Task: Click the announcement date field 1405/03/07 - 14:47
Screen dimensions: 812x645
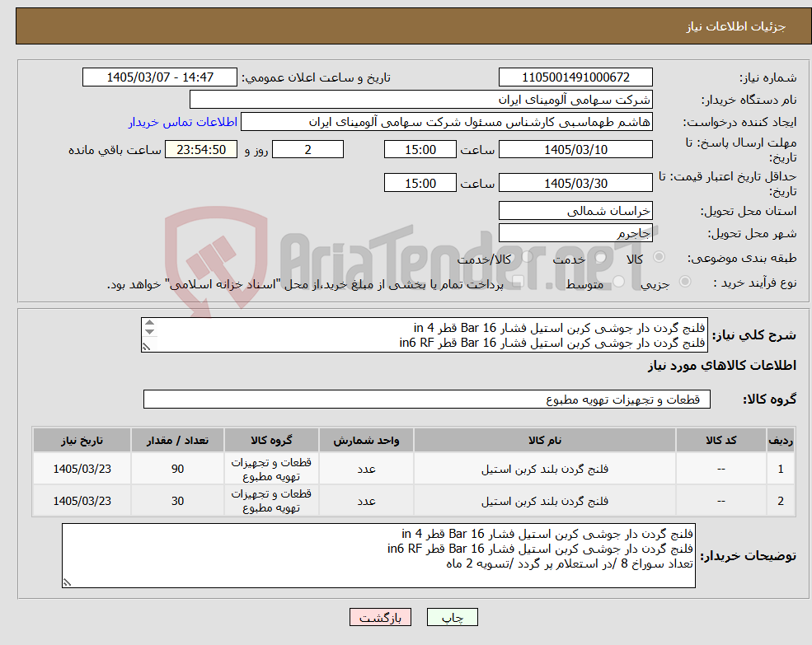Action: tap(159, 77)
